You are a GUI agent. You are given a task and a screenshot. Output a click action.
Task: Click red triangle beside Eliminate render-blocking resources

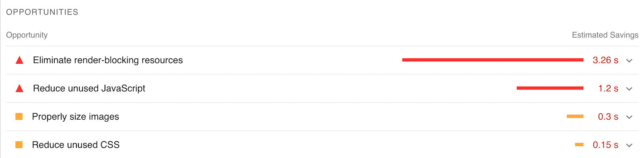19,60
